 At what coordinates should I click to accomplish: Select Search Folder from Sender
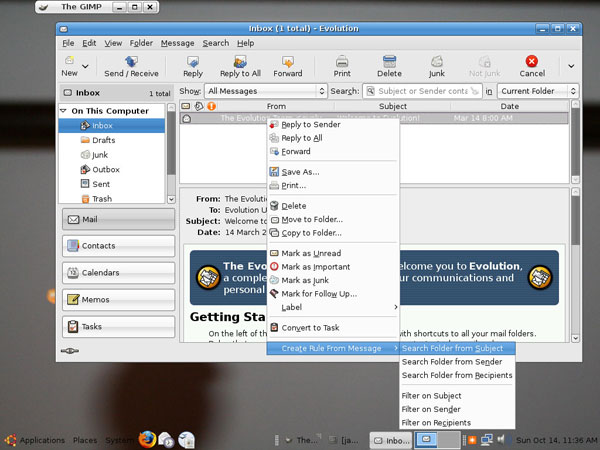(451, 361)
